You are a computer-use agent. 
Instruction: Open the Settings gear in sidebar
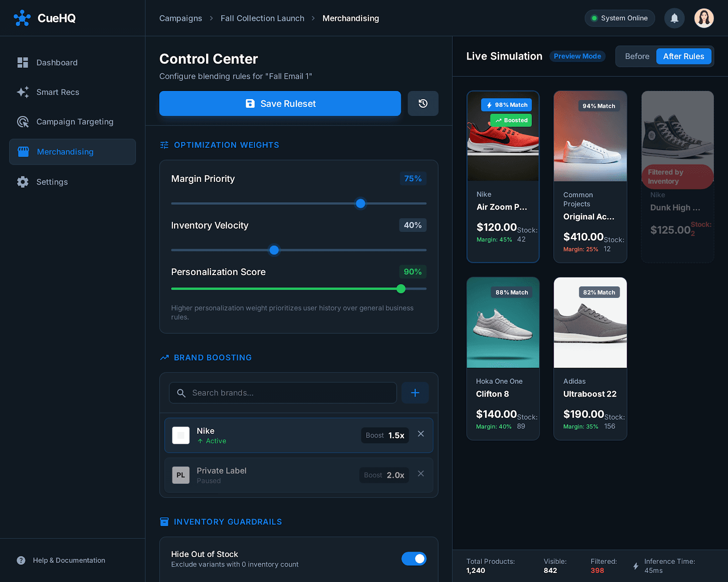pos(23,182)
